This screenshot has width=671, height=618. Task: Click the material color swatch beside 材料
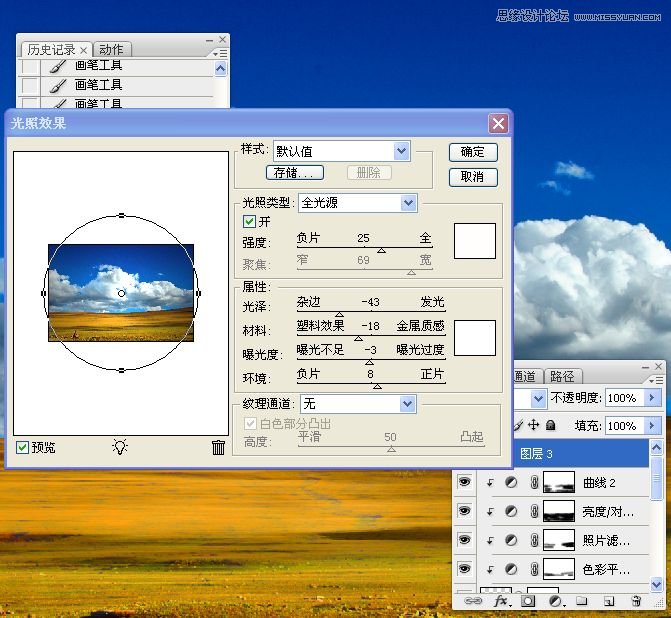(475, 338)
